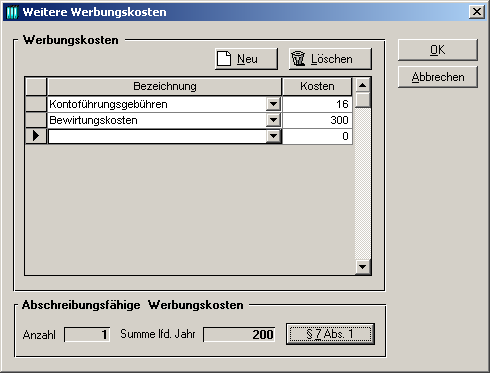Confirm dialog with OK button
The height and width of the screenshot is (373, 490).
click(438, 50)
